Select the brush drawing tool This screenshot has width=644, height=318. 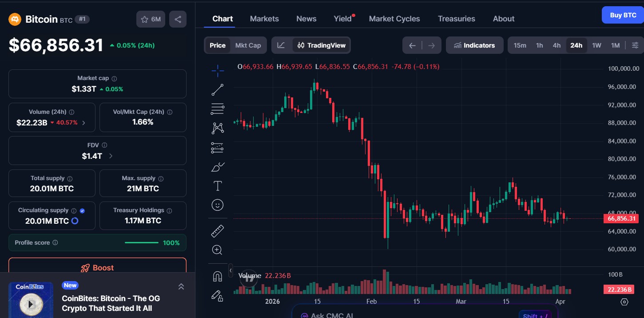217,167
